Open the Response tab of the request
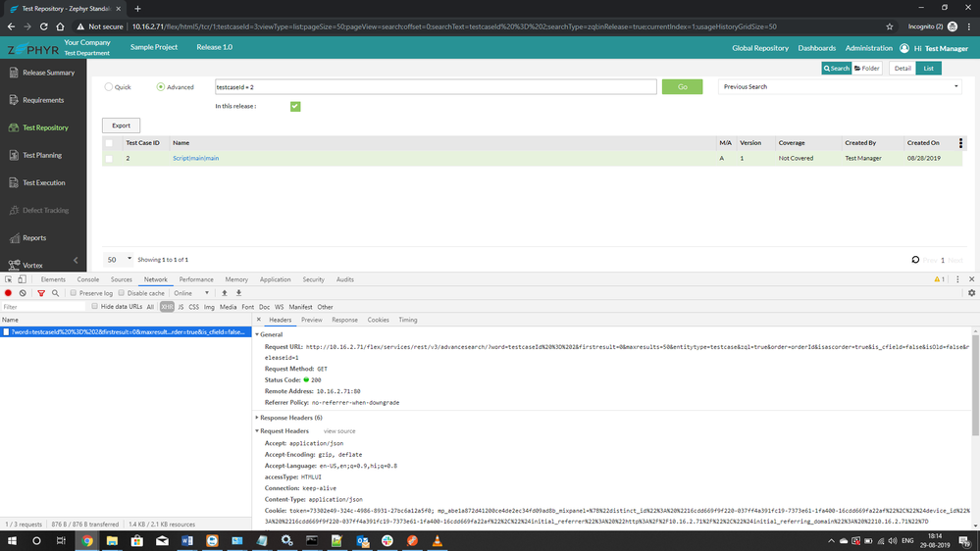Viewport: 980px width, 551px height. [344, 320]
